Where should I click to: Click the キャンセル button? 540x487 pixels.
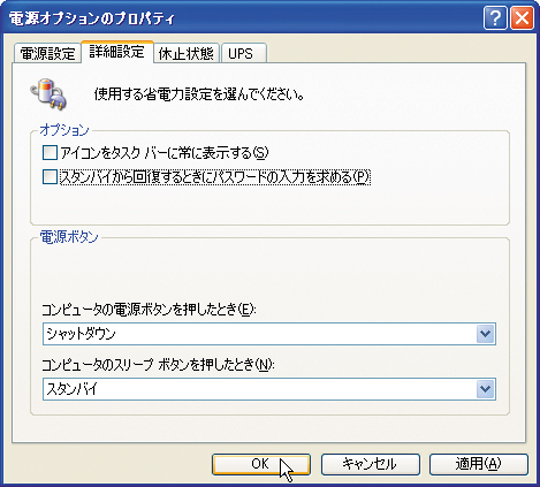coord(370,464)
